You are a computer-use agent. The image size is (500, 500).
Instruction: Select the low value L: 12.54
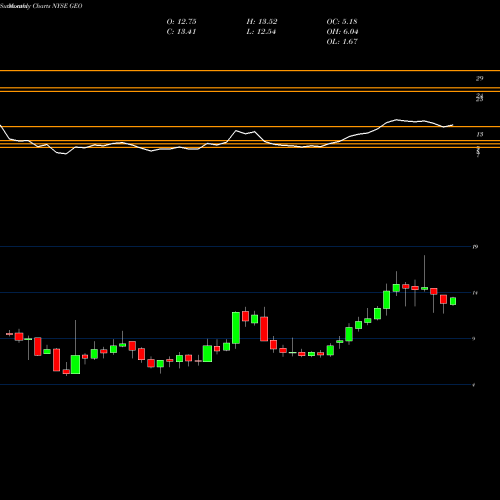click(x=261, y=32)
